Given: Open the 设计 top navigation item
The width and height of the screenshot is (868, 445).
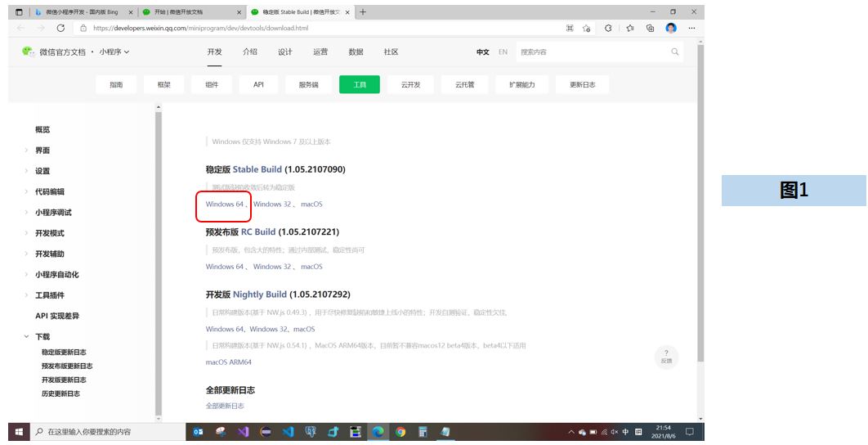Looking at the screenshot, I should 285,52.
